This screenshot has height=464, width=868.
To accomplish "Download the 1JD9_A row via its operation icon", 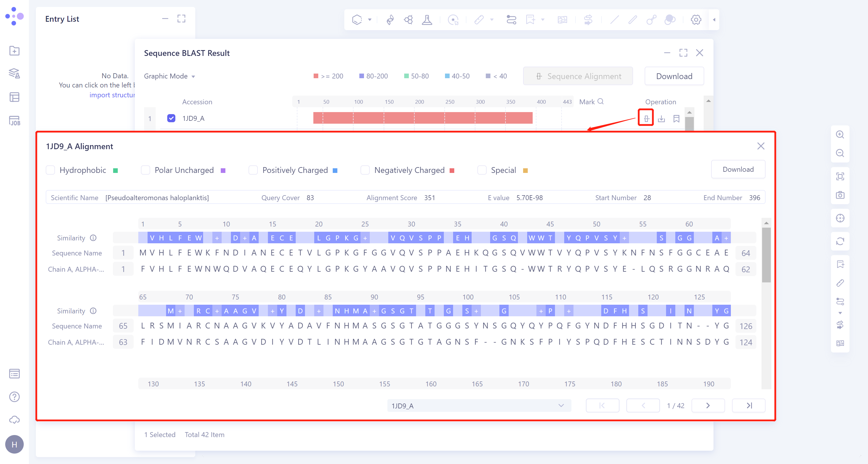I will coord(661,119).
